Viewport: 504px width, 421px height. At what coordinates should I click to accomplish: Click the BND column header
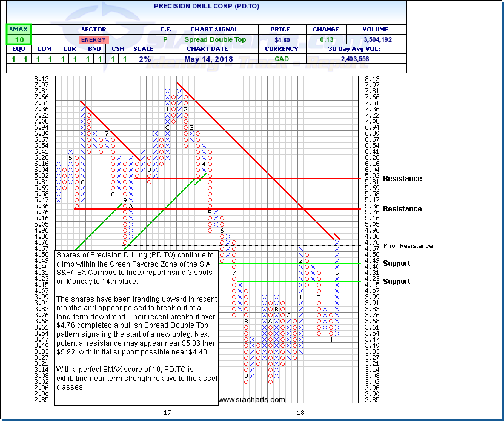[93, 50]
